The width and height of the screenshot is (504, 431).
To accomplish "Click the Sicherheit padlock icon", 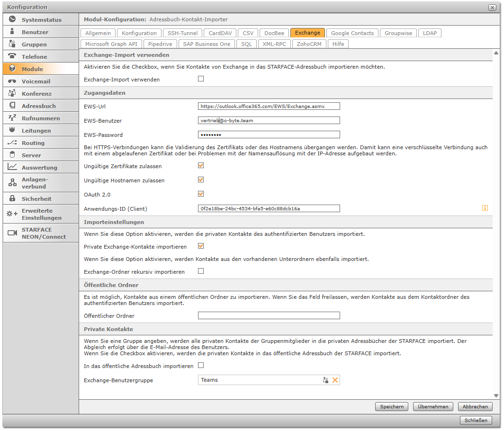I will click(x=12, y=198).
